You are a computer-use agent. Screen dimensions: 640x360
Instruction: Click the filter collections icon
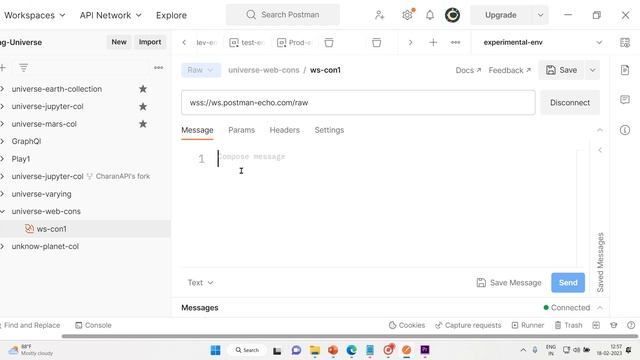23,68
